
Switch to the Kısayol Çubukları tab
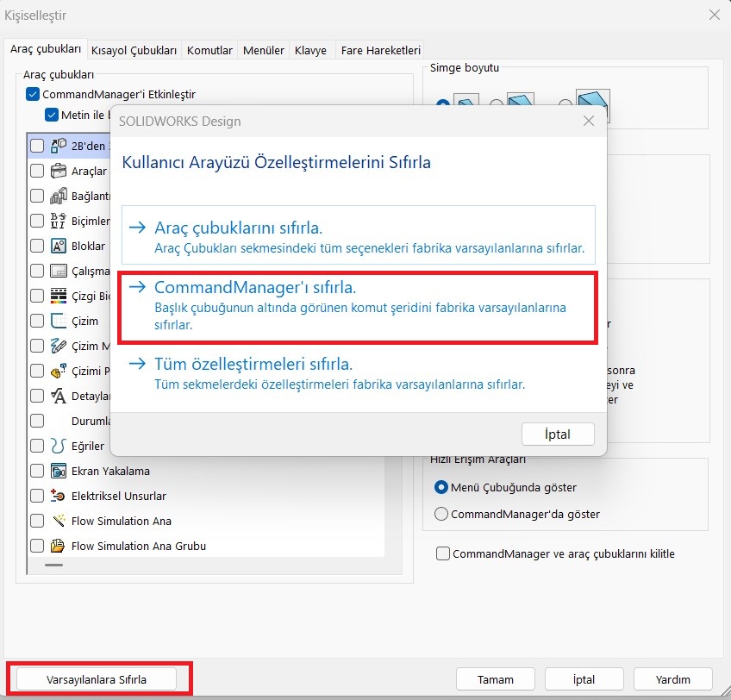pyautogui.click(x=134, y=50)
